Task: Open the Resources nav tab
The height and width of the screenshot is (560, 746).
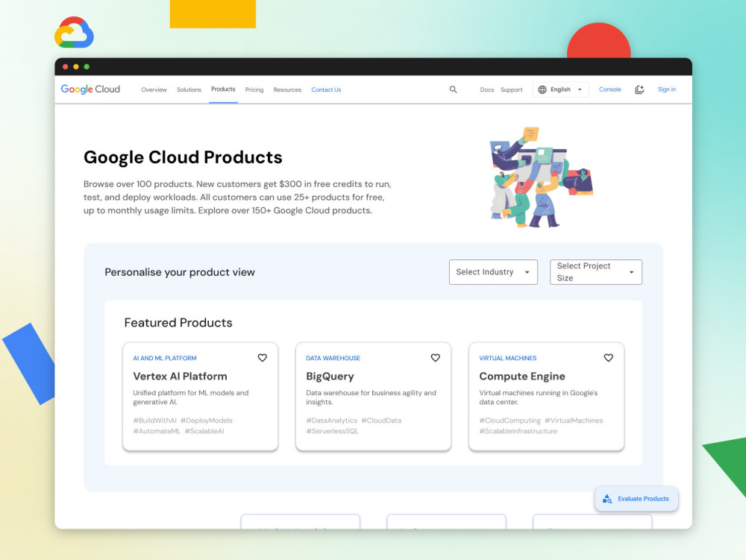Action: click(x=287, y=89)
